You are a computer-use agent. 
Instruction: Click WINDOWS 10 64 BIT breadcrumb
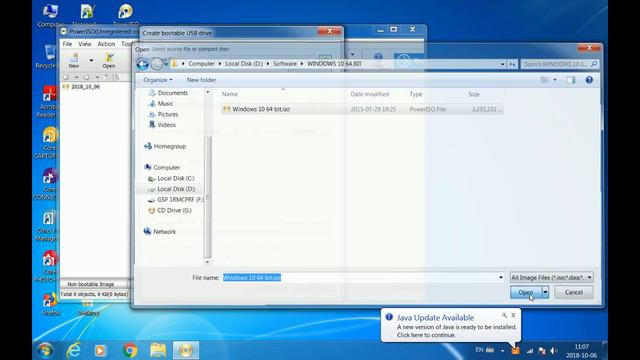(x=334, y=64)
